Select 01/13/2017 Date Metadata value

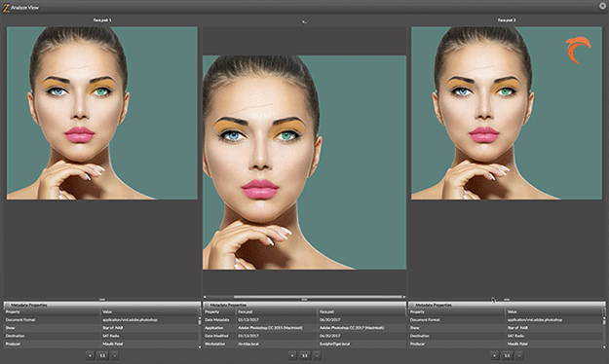pos(248,320)
